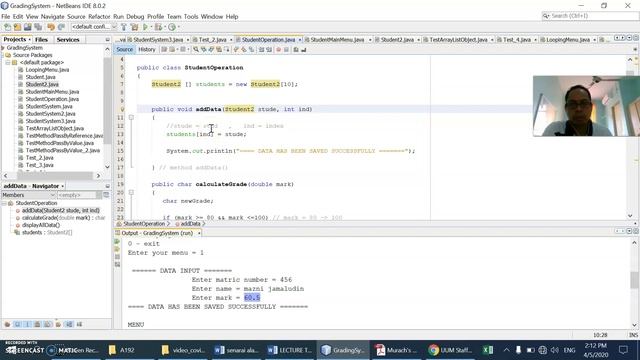Screen dimensions: 640x360
Task: Select displayAllData() in Navigator
Action: point(41,225)
